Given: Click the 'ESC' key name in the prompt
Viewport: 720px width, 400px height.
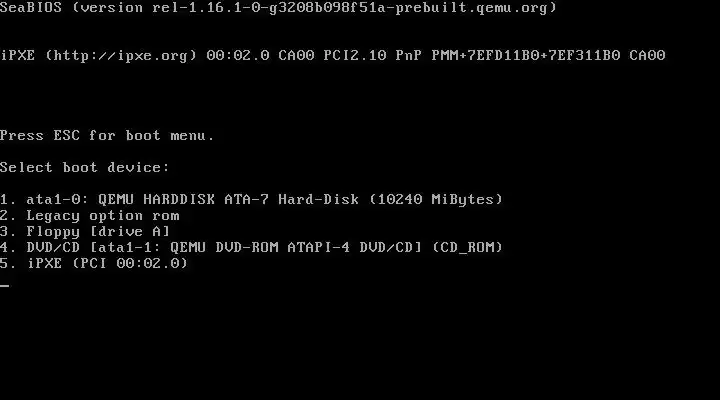Looking at the screenshot, I should pos(67,135).
